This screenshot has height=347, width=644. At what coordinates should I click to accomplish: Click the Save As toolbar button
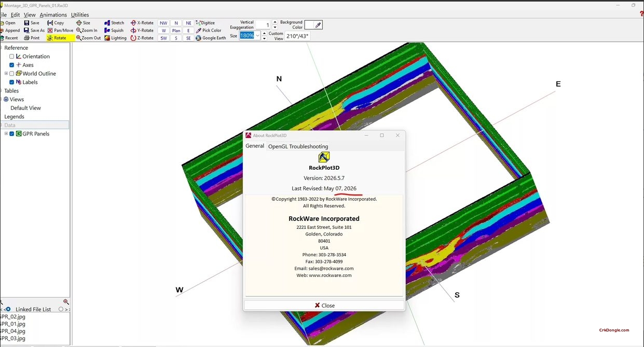[34, 31]
